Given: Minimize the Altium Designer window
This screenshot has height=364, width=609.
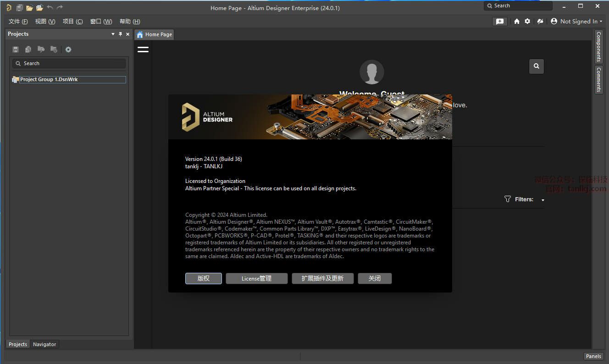Looking at the screenshot, I should pyautogui.click(x=564, y=6).
